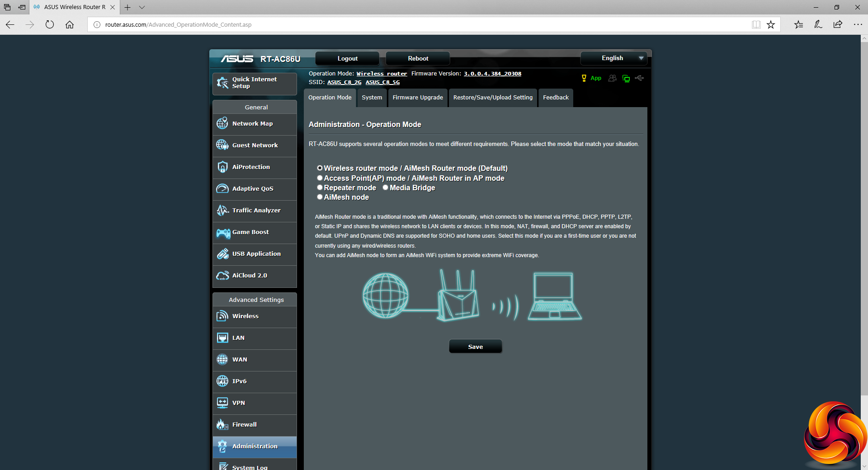Click the network clients status icon
This screenshot has width=868, height=470.
tap(626, 78)
